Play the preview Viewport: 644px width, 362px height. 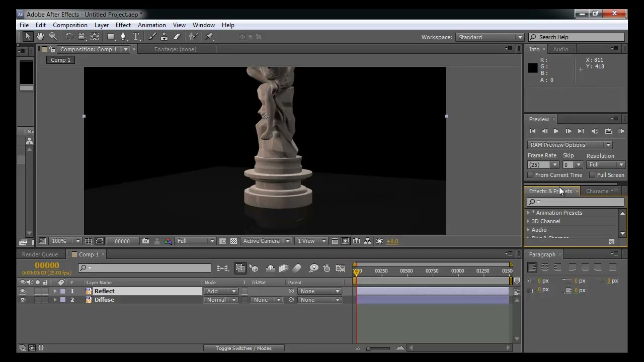pos(556,131)
